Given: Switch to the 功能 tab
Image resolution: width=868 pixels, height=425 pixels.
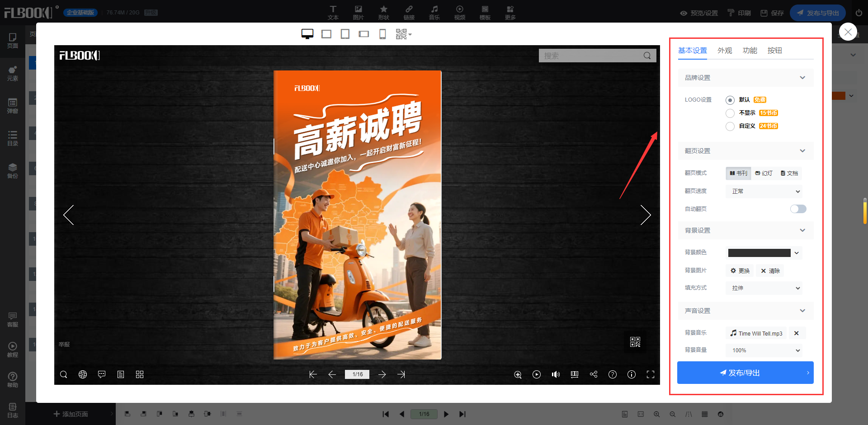Looking at the screenshot, I should [750, 51].
